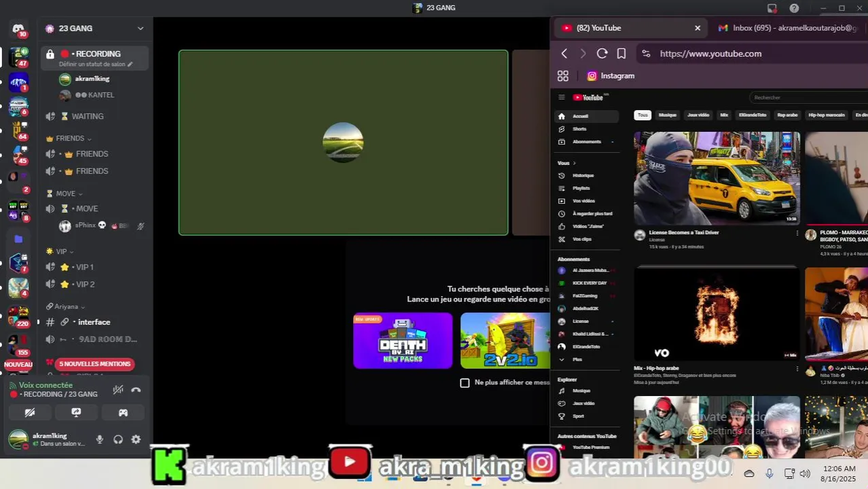Open Historique in YouTube sidebar
868x489 pixels.
[x=587, y=175]
